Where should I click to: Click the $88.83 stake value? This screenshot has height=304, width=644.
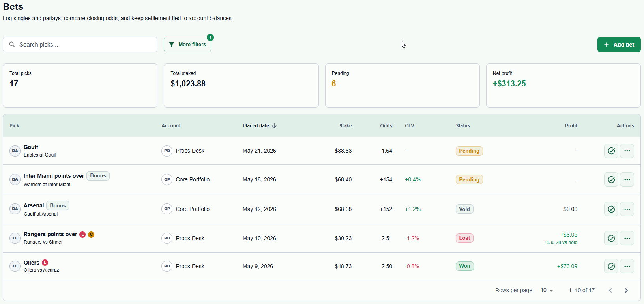(343, 151)
